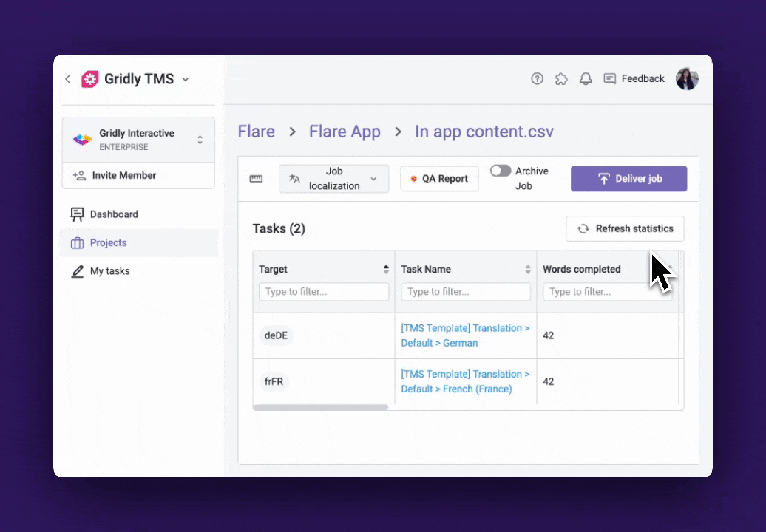Click the In app content.csv breadcrumb
This screenshot has width=766, height=532.
click(x=484, y=132)
